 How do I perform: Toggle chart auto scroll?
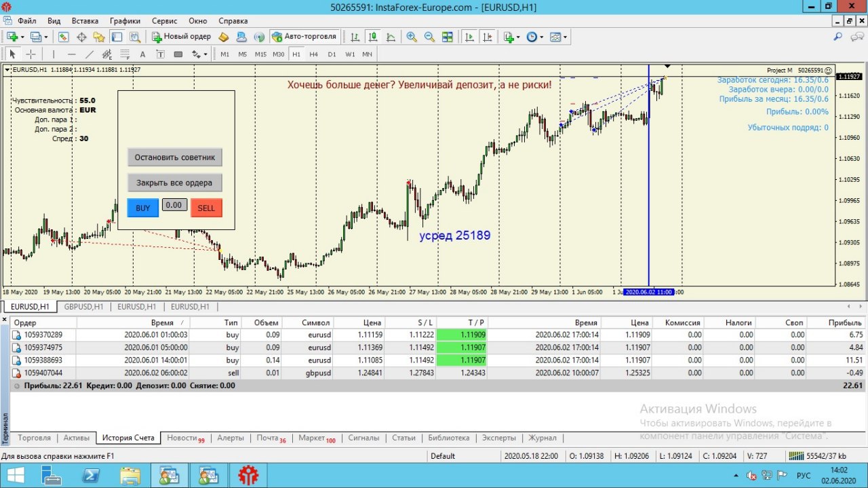point(469,37)
